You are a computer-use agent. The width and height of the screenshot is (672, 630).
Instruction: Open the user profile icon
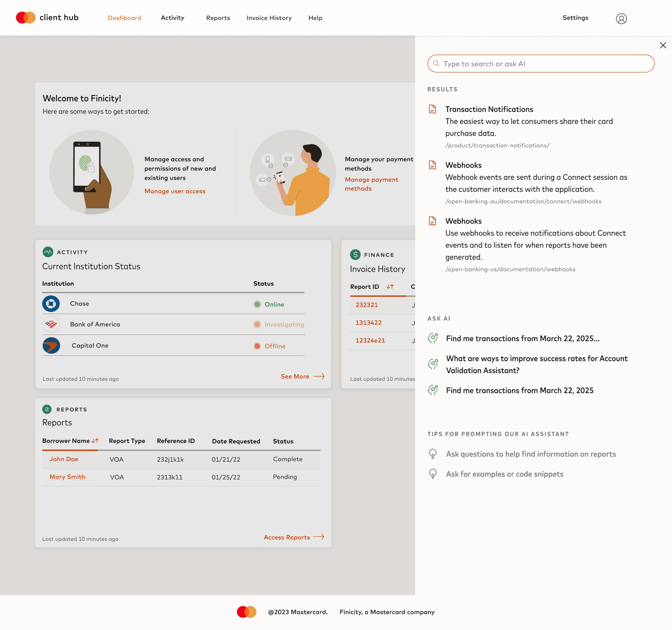point(621,18)
